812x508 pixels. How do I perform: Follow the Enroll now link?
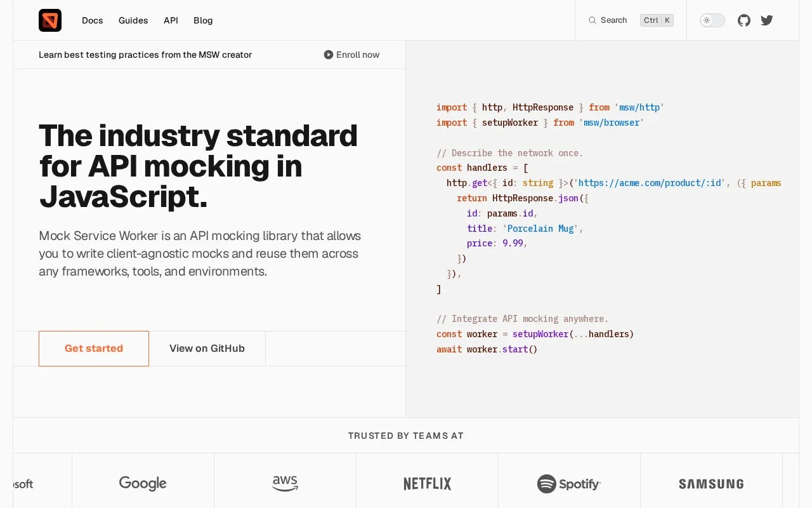click(352, 55)
